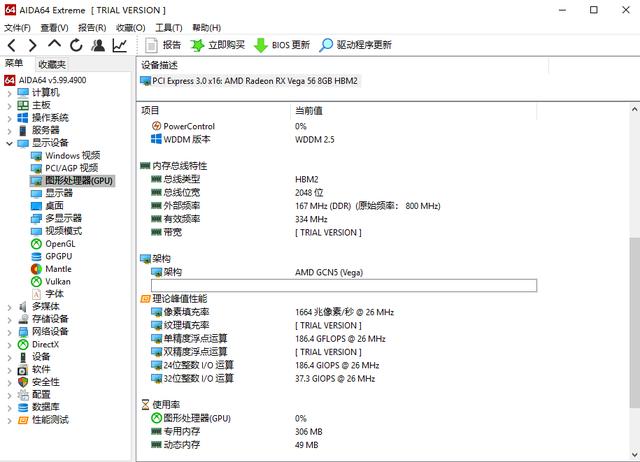Select 显示器 in the tree

[52, 193]
